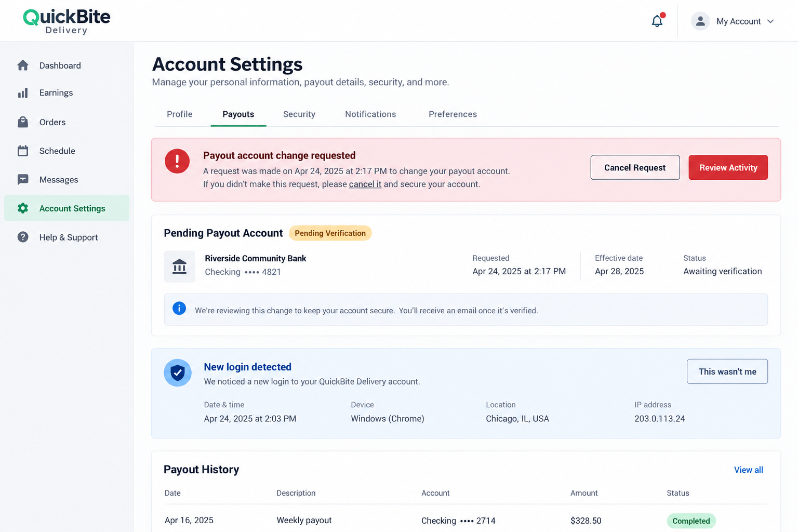The image size is (798, 532).
Task: Open the View all payout history link
Action: [749, 470]
